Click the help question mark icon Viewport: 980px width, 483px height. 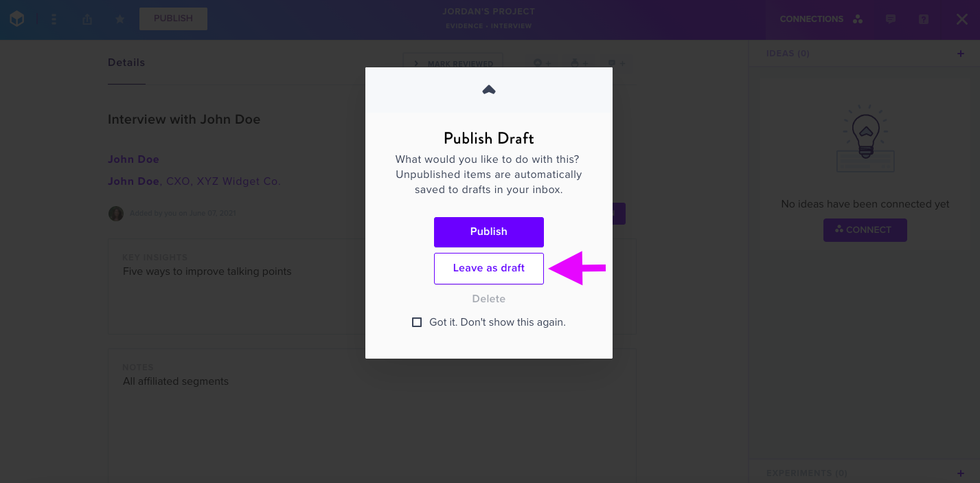click(x=924, y=19)
